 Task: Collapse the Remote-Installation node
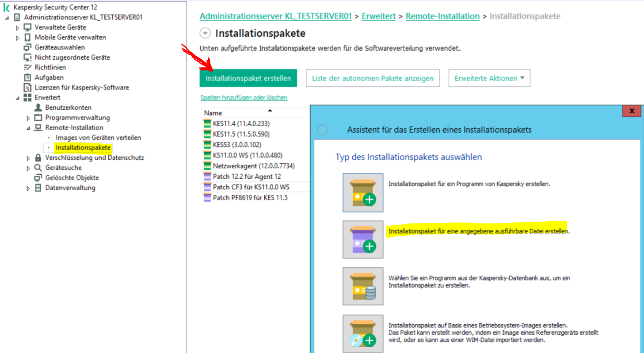point(28,128)
